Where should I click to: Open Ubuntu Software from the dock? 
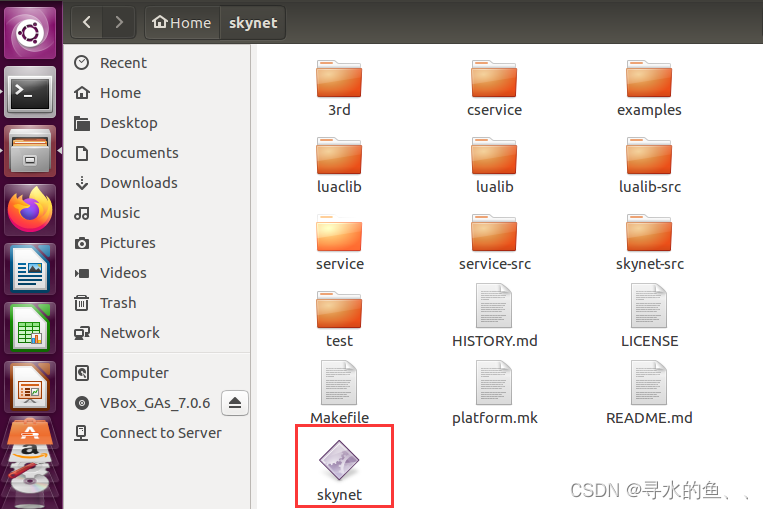pos(30,430)
